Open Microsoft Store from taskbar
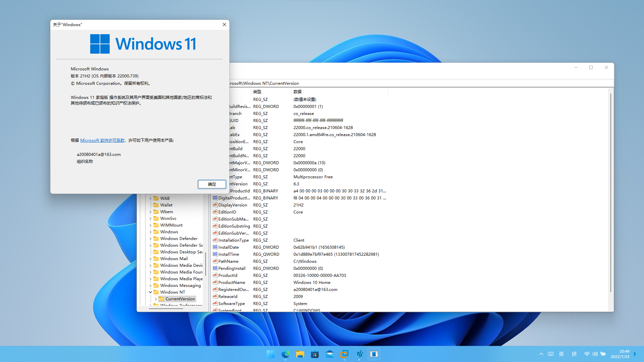The image size is (644, 362). [315, 354]
